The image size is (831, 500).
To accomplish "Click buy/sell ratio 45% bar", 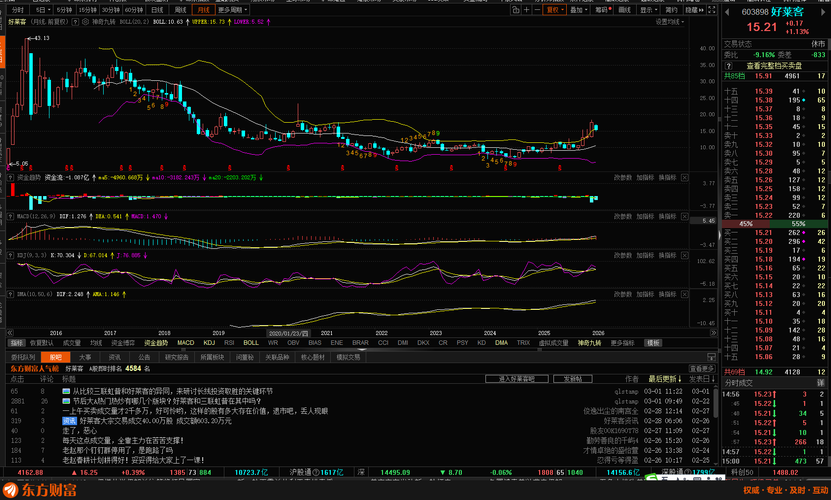I will click(746, 224).
